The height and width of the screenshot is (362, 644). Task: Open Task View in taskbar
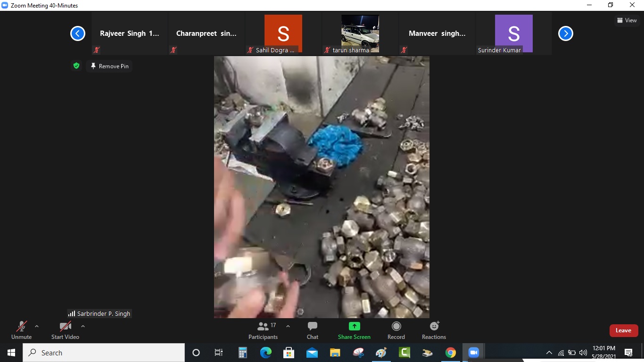coord(219,353)
